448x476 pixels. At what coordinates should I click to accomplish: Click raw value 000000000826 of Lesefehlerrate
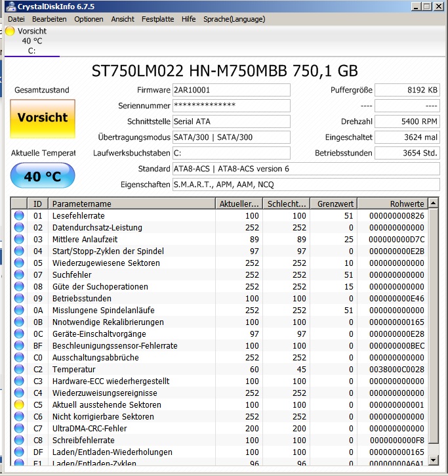click(x=396, y=215)
